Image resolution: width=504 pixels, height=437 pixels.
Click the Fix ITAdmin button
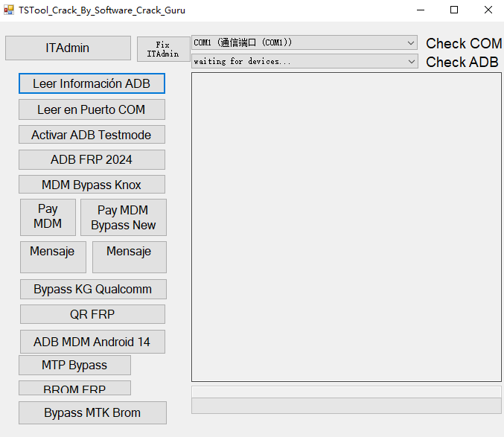[163, 49]
